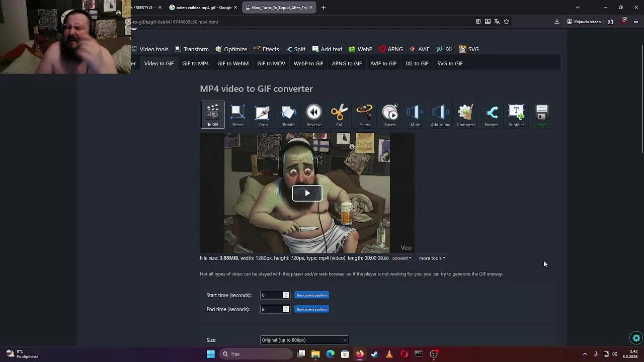Image resolution: width=644 pixels, height=362 pixels.
Task: Open VLC media player from taskbar
Action: (389, 354)
